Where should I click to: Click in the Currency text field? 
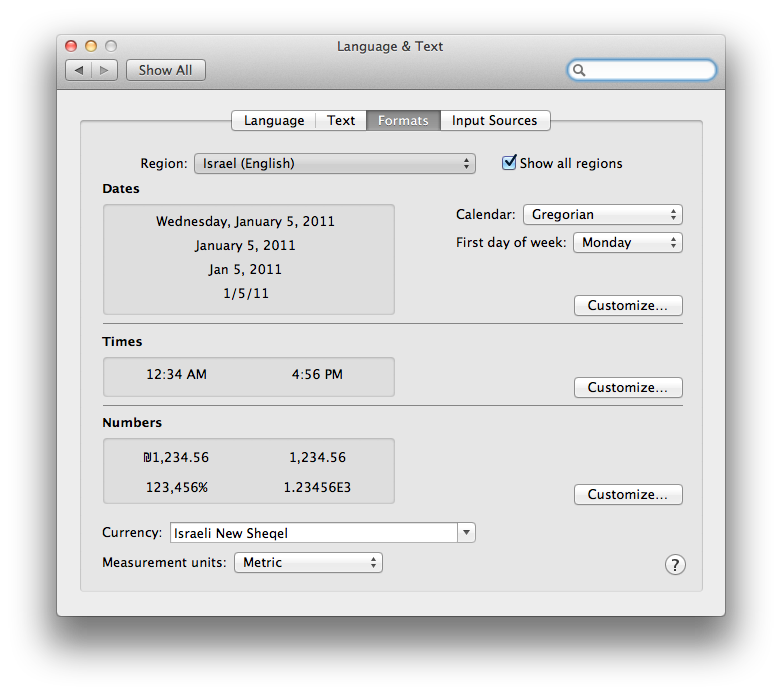313,533
